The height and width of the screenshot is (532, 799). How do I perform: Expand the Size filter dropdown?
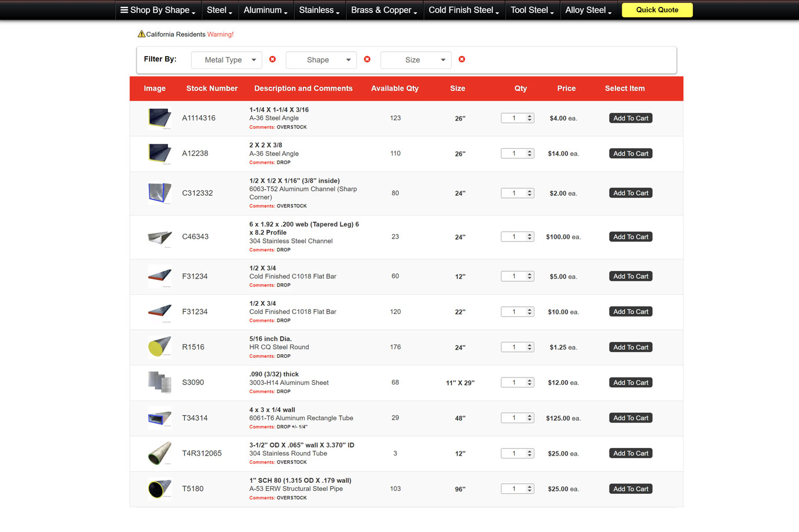pos(416,60)
